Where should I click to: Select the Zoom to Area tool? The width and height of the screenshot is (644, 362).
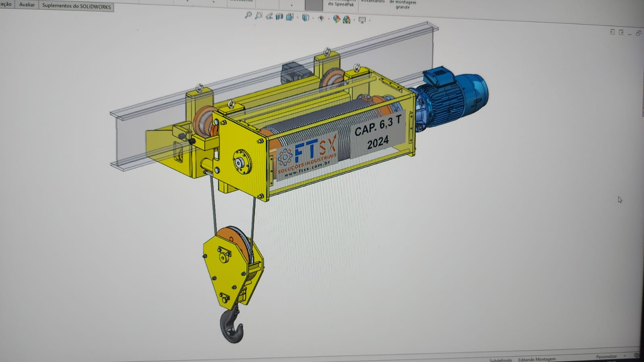pos(259,16)
